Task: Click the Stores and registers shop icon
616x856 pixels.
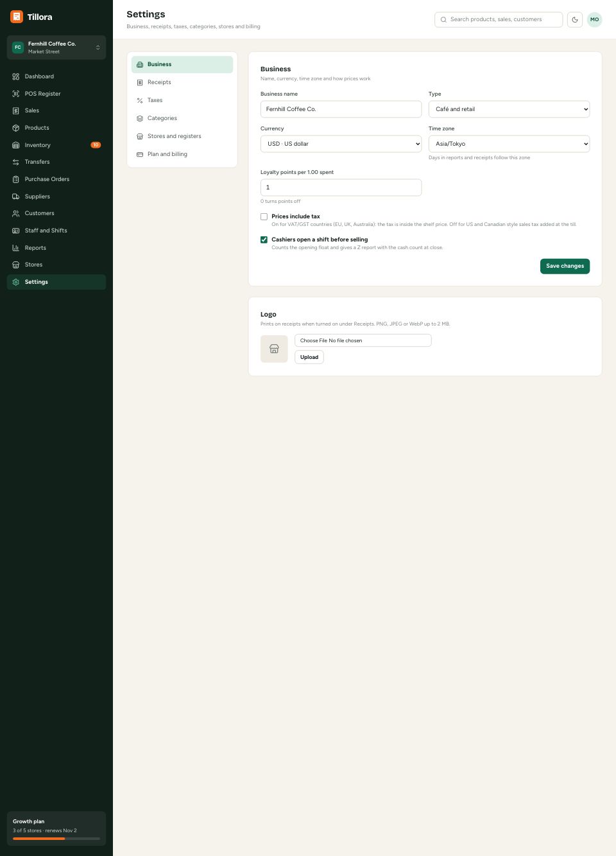Action: [140, 136]
